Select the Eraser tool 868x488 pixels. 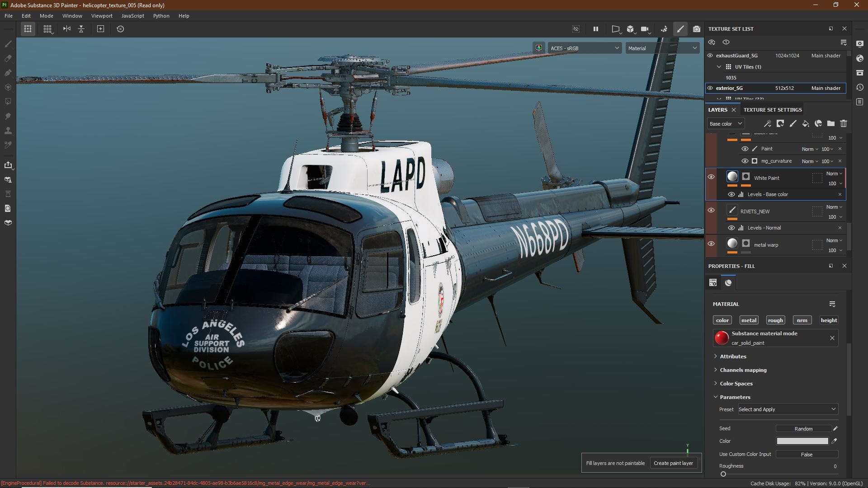click(x=8, y=58)
